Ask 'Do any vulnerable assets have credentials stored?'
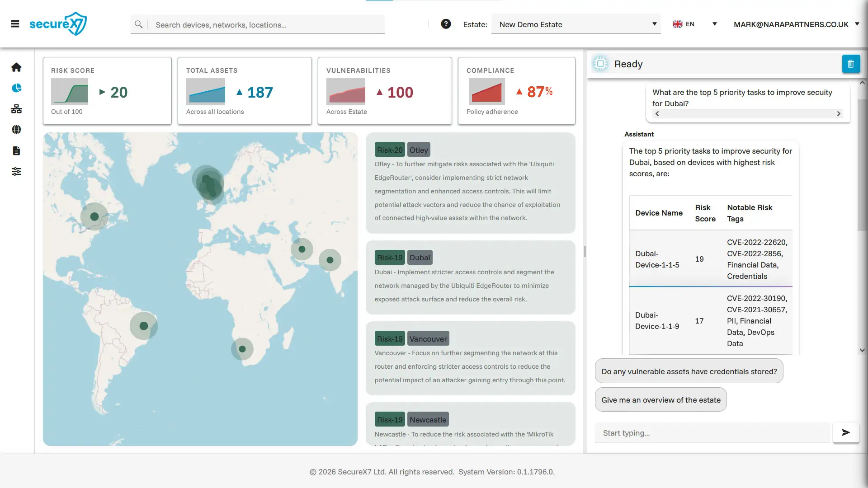The width and height of the screenshot is (868, 488). (689, 371)
